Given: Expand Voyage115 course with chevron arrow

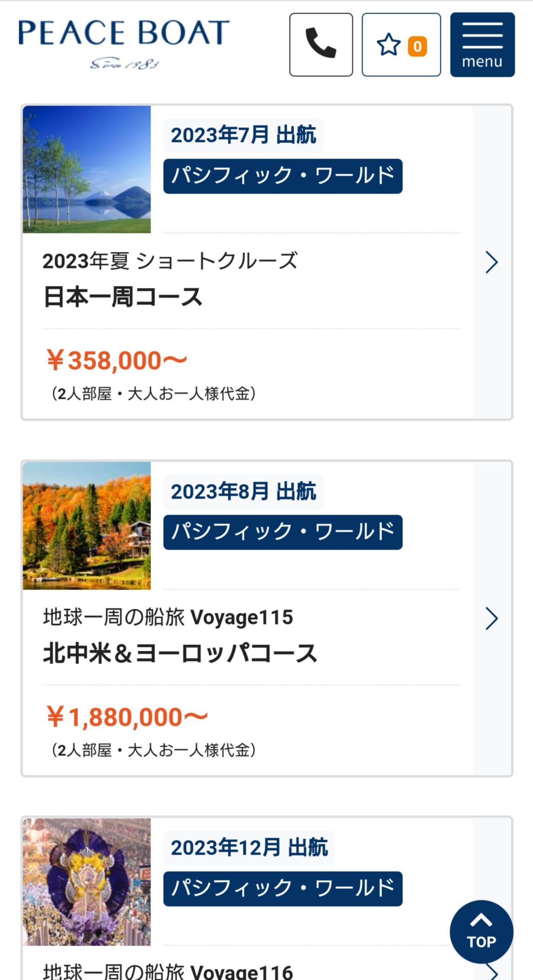Looking at the screenshot, I should point(492,618).
